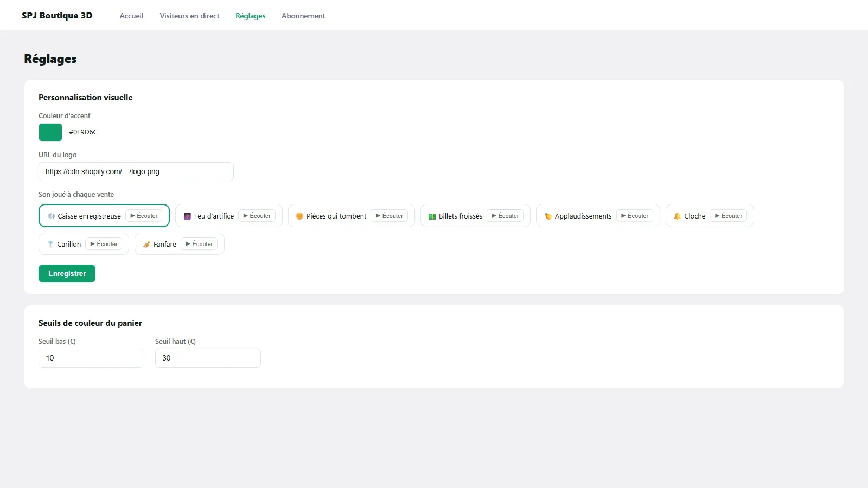Click the URL du logo field
This screenshot has width=868, height=488.
click(x=136, y=171)
